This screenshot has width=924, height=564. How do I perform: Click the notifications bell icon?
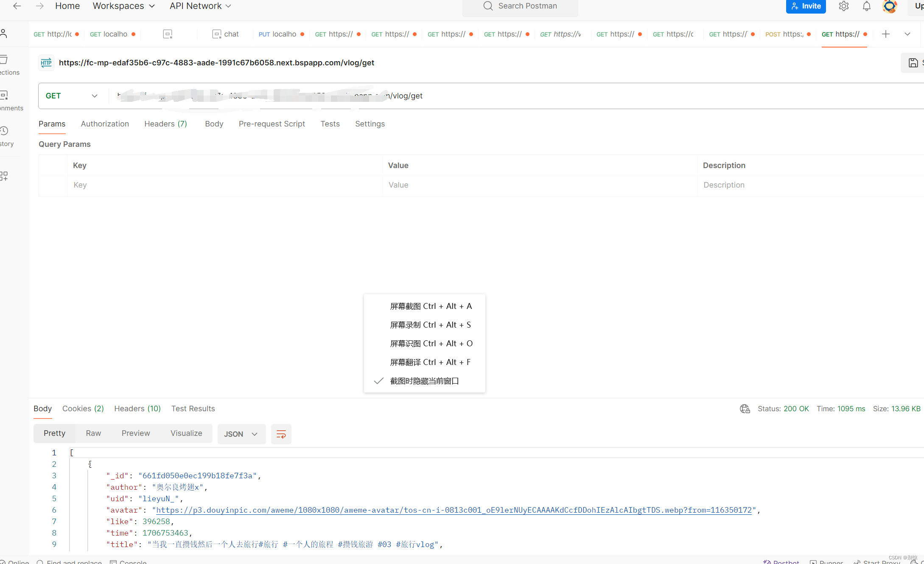click(x=866, y=6)
